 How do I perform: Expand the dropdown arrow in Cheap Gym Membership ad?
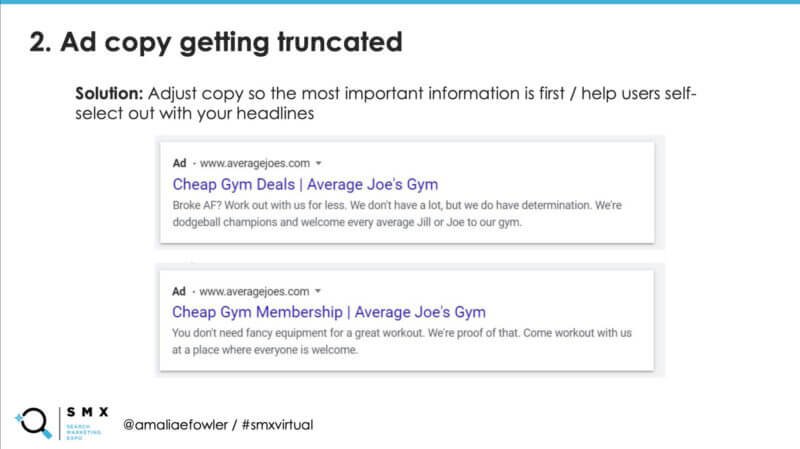coord(318,291)
